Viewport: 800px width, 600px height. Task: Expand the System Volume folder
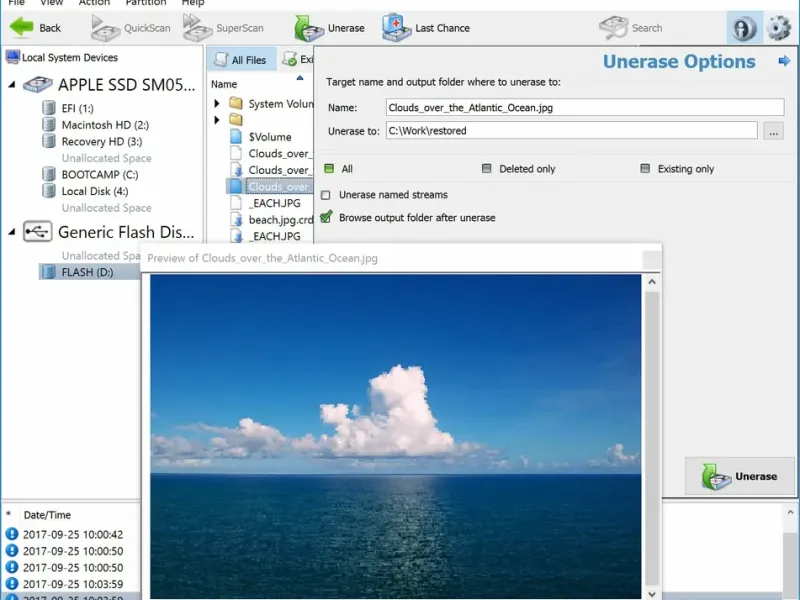[x=217, y=103]
